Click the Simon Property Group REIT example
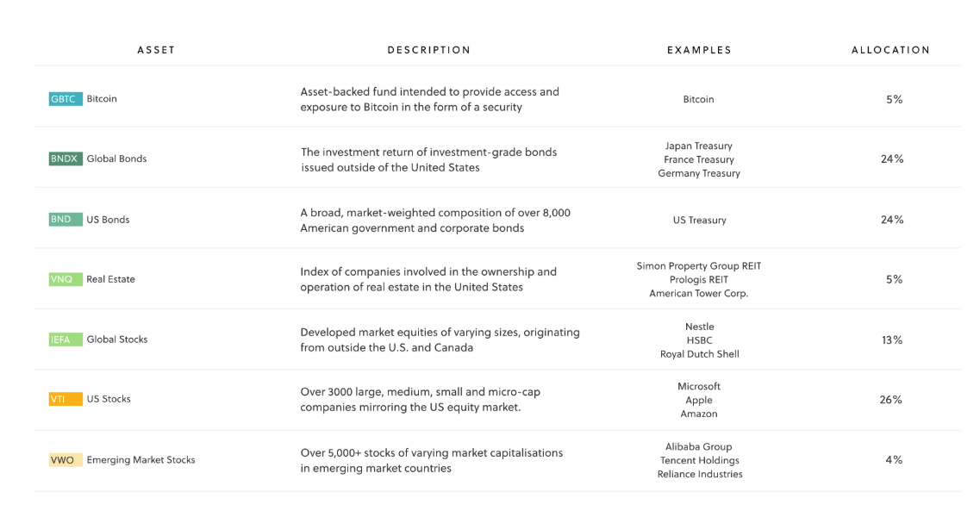This screenshot has height=523, width=980. [x=699, y=266]
